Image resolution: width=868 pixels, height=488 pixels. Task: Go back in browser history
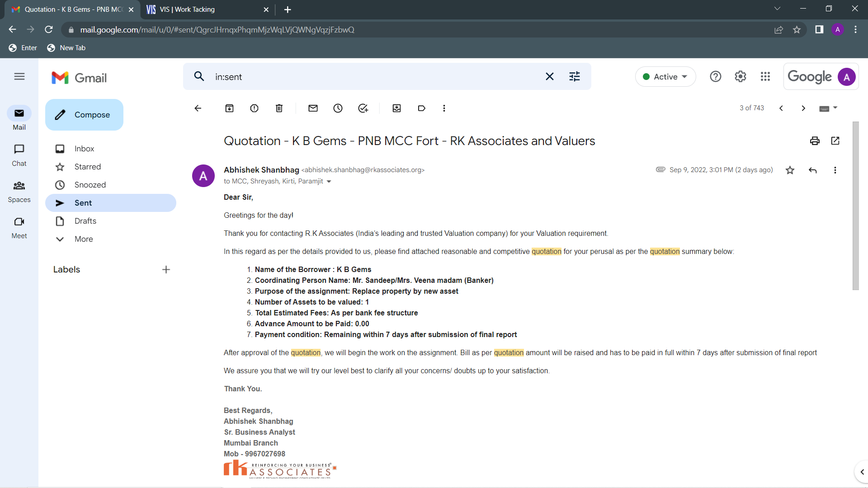coord(12,29)
